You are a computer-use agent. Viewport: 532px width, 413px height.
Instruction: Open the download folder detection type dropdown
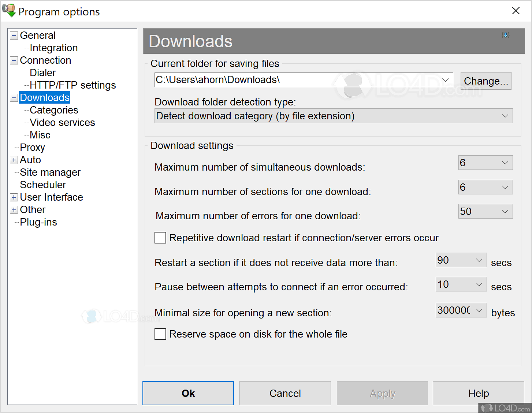tap(506, 116)
